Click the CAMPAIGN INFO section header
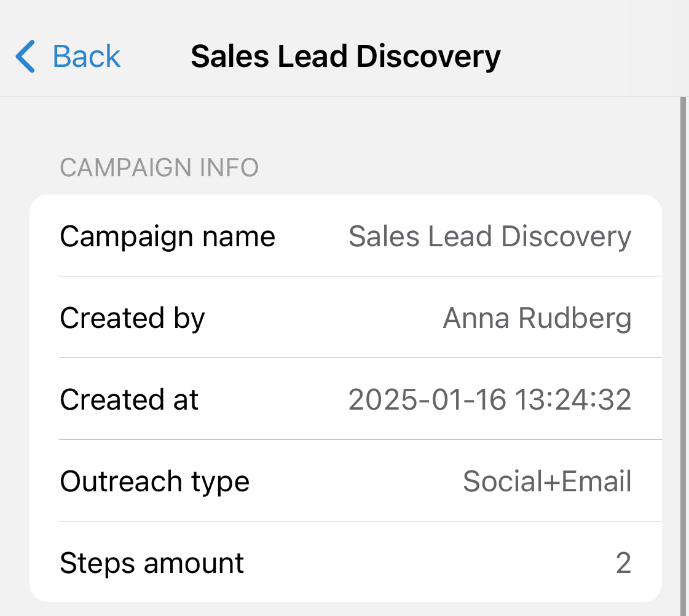The image size is (689, 616). 159,167
